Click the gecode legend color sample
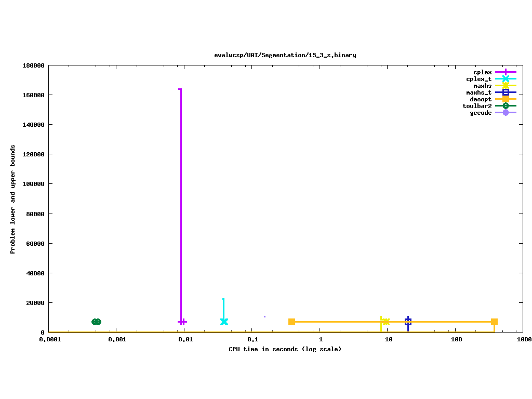The width and height of the screenshot is (532, 399). 506,113
